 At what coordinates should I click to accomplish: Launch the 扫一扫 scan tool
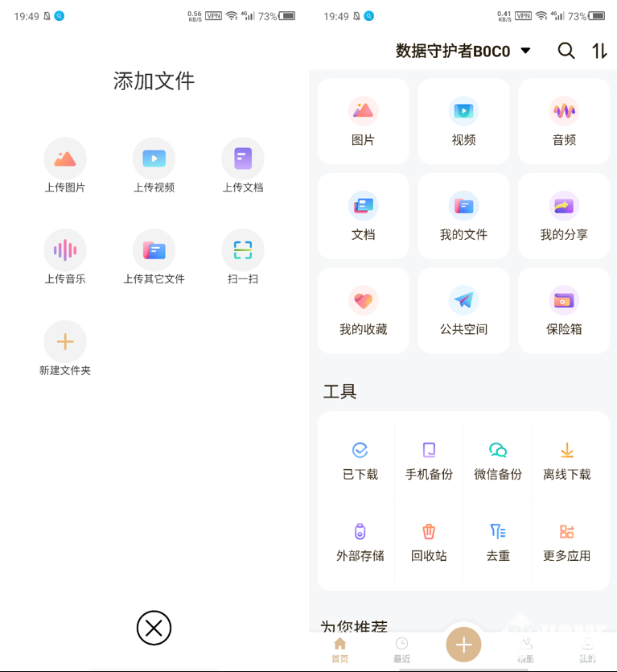pyautogui.click(x=242, y=251)
